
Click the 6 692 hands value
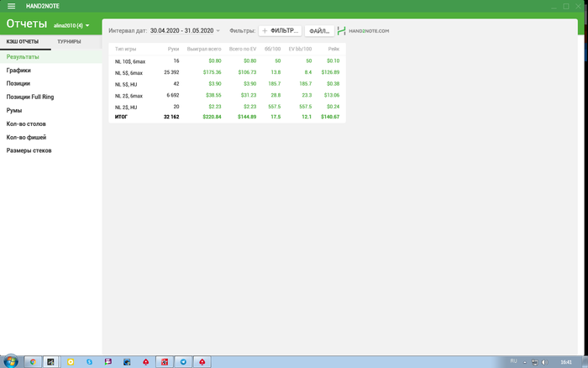tap(173, 95)
